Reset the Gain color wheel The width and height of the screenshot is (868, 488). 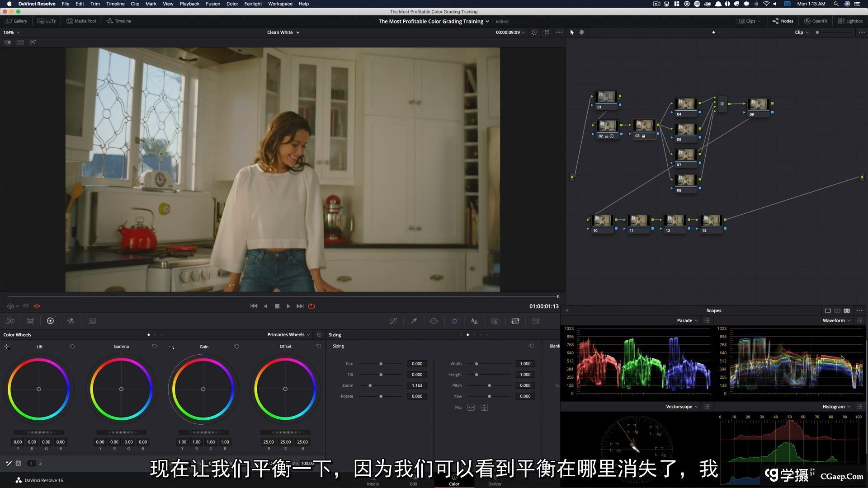click(x=236, y=347)
